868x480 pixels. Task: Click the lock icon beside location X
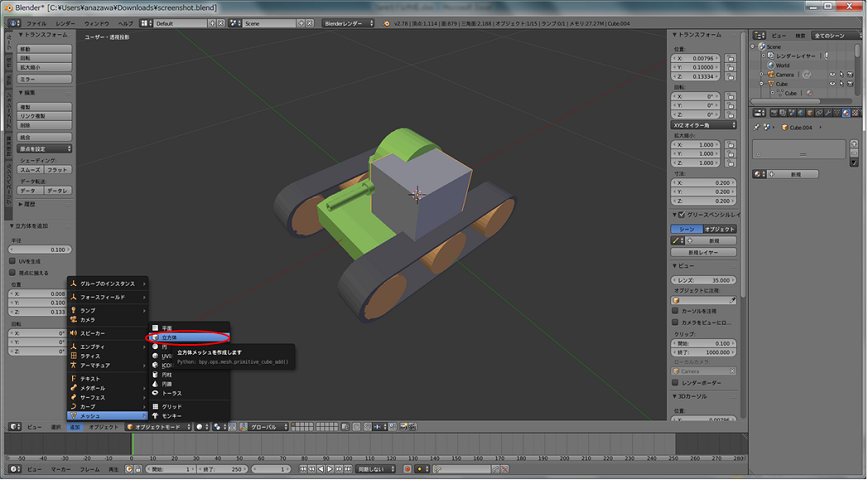[x=731, y=59]
